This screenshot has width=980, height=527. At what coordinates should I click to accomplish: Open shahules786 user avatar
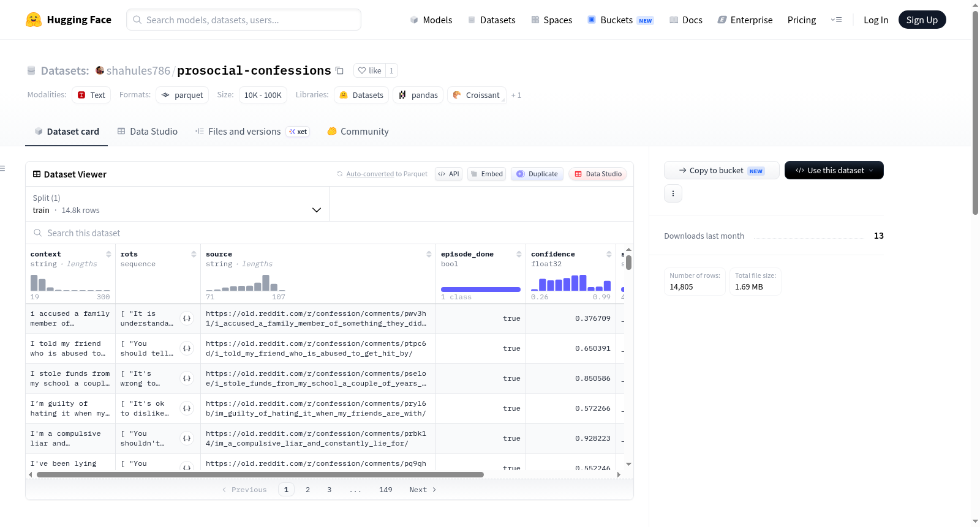click(100, 70)
